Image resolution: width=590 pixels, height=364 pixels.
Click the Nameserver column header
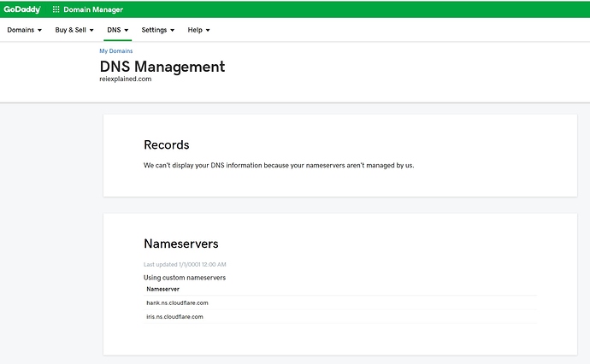(x=163, y=289)
